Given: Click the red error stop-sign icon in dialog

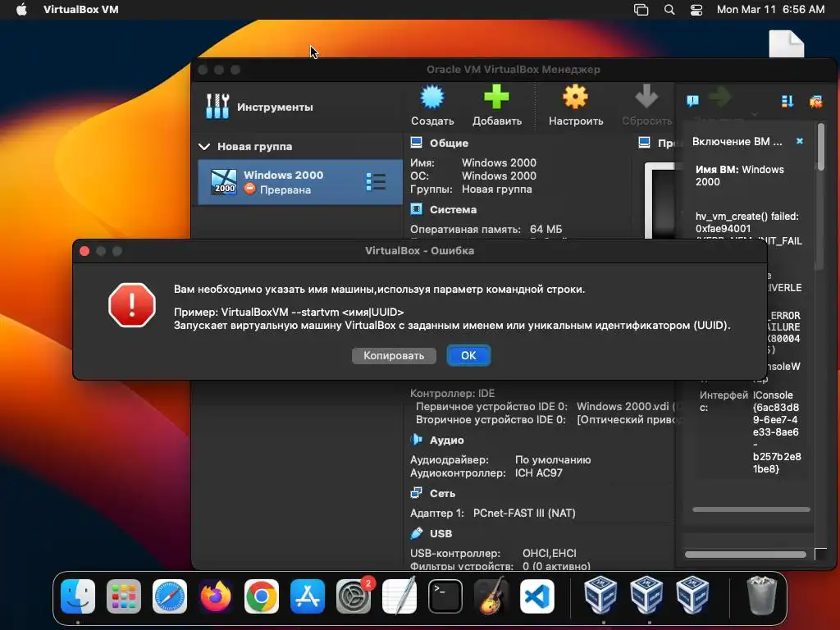Looking at the screenshot, I should click(132, 305).
